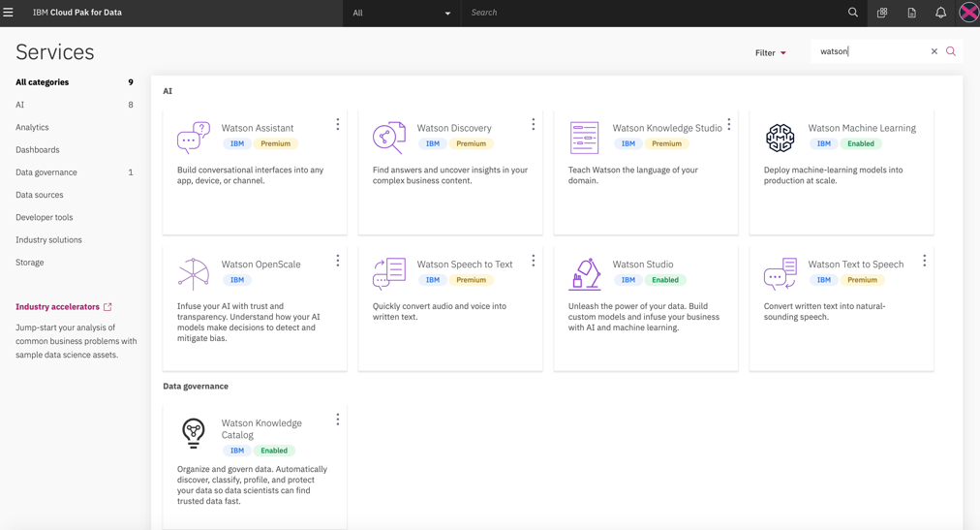Screen dimensions: 980x530
Task: Open the Watson Knowledge Catalog title
Action: (261, 429)
